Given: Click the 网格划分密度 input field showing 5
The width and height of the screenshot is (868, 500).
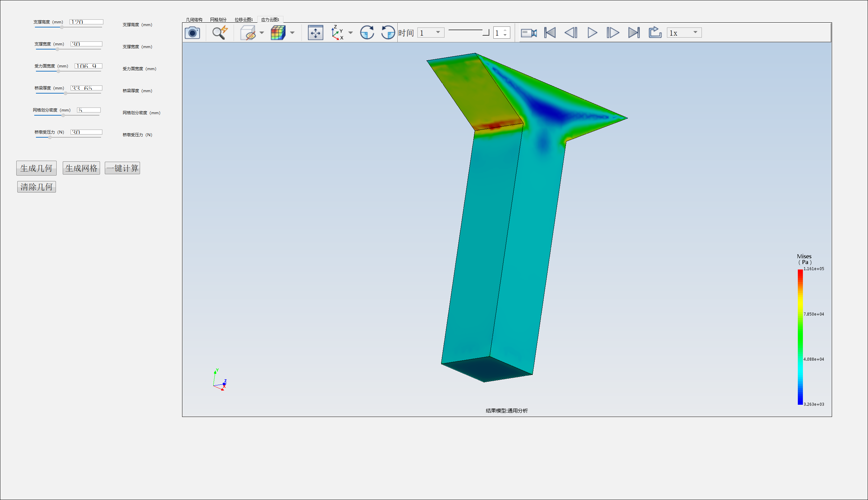Looking at the screenshot, I should [88, 109].
